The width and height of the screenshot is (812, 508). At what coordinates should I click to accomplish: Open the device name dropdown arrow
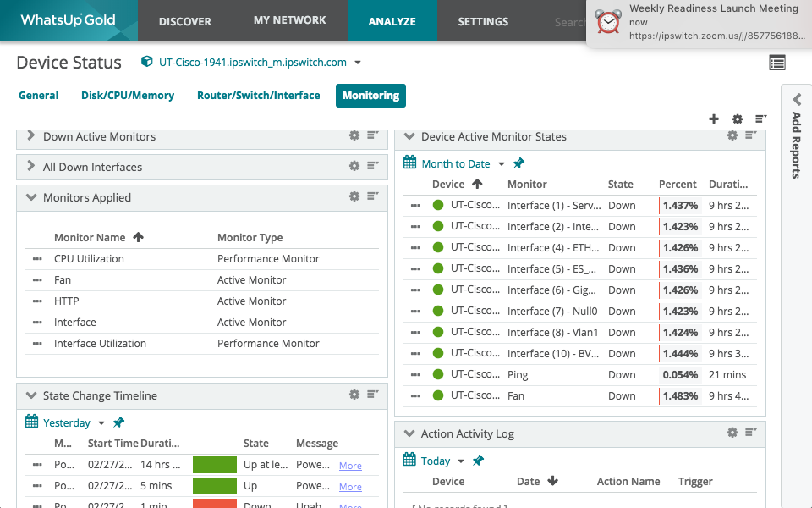pos(358,63)
